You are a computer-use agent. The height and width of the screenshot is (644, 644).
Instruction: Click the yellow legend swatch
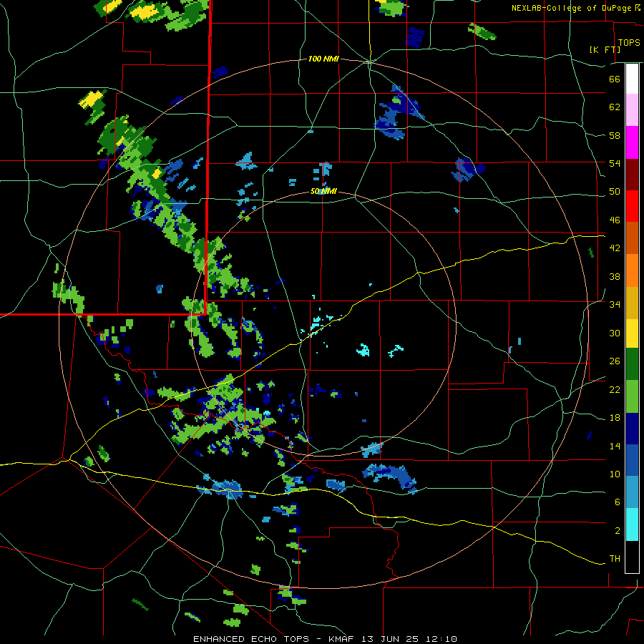coord(632,333)
